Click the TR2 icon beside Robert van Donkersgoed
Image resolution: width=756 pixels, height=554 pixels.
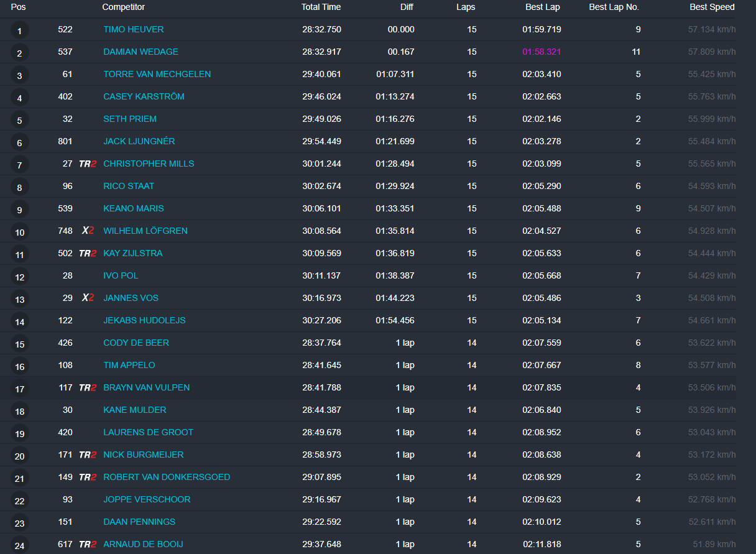pyautogui.click(x=88, y=478)
